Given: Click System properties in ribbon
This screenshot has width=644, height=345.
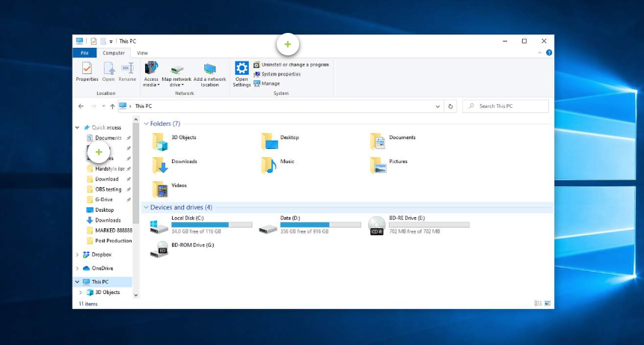Looking at the screenshot, I should coord(280,74).
